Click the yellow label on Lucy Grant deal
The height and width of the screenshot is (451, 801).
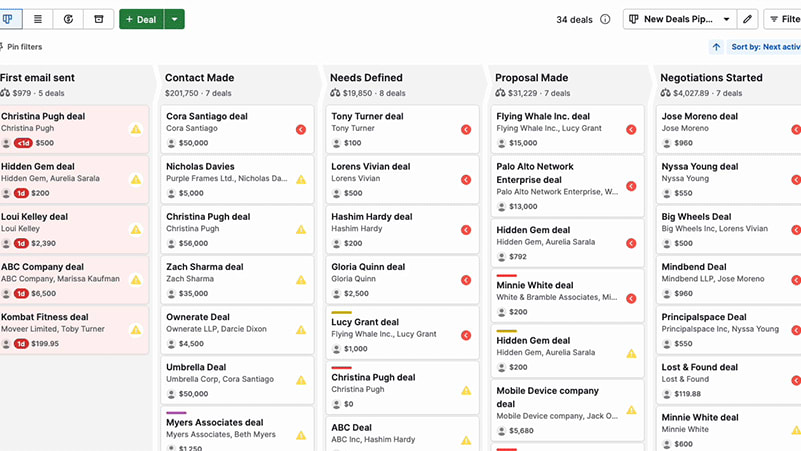(x=341, y=312)
